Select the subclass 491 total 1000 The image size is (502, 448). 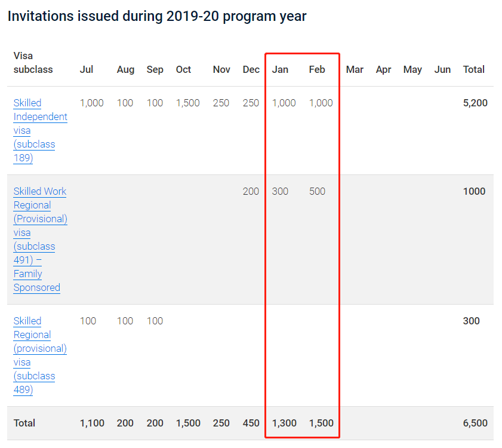[x=474, y=191]
